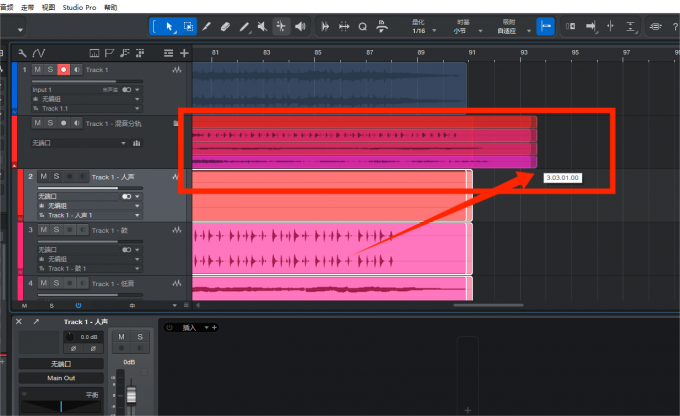Open the Studio Pro menu

pyautogui.click(x=79, y=7)
